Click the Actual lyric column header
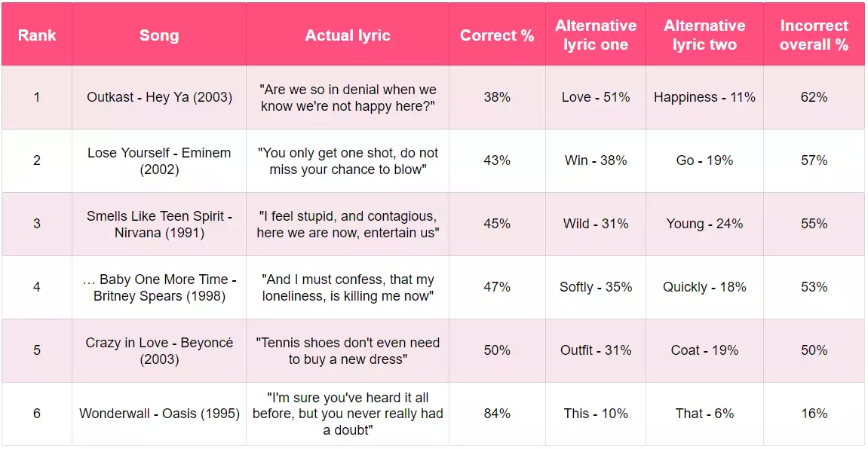Viewport: 868px width, 449px height. point(348,35)
